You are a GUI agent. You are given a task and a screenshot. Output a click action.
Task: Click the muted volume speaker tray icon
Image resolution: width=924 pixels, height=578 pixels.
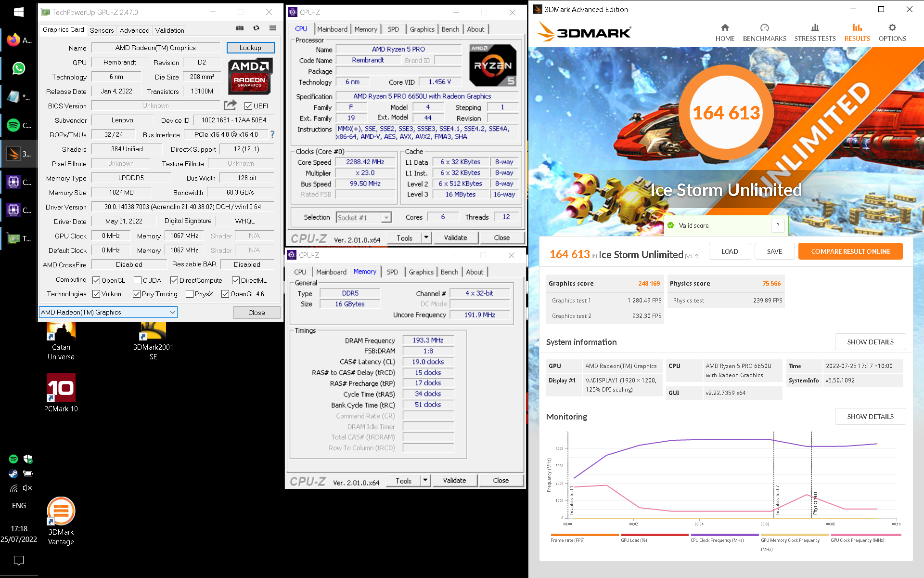click(x=28, y=488)
